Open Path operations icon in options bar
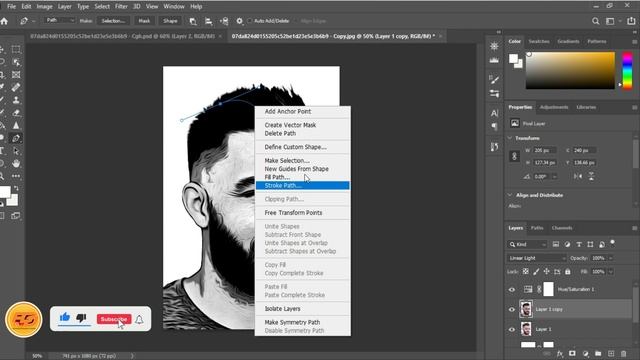The height and width of the screenshot is (360, 640). pos(193,21)
